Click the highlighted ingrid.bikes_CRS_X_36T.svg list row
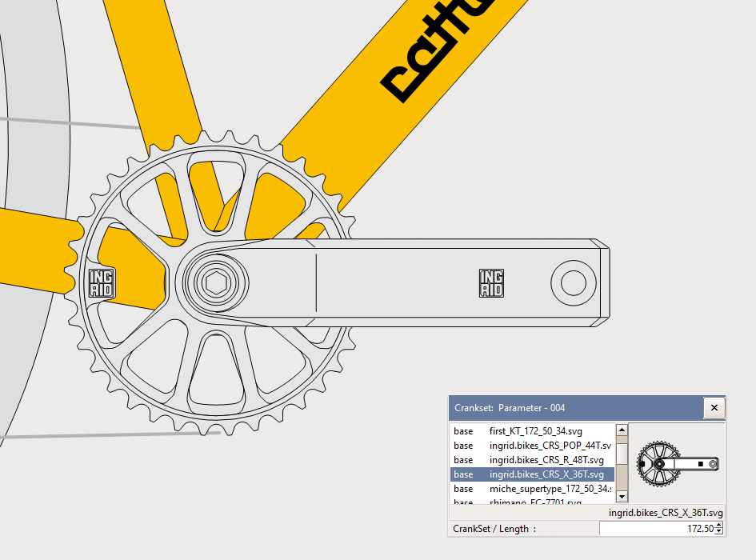The image size is (756, 560). click(x=532, y=474)
